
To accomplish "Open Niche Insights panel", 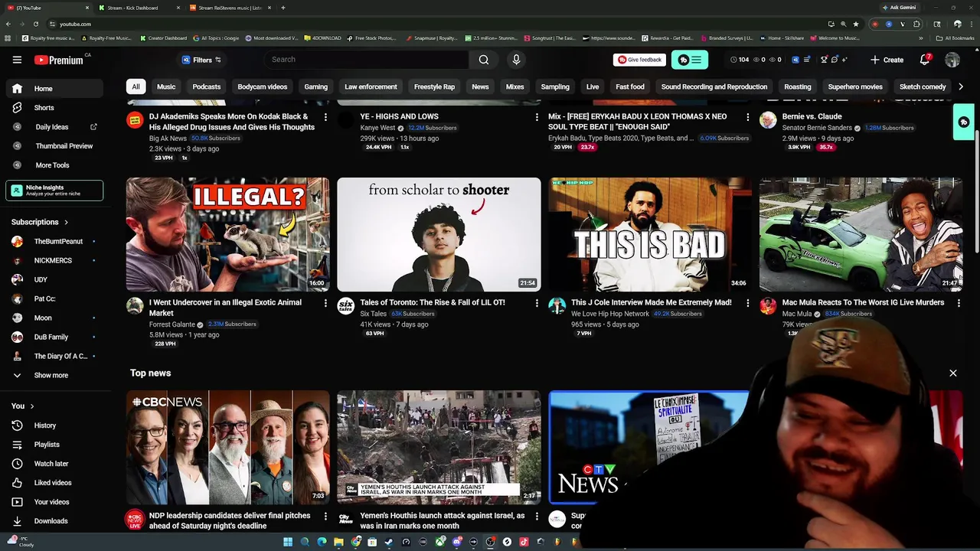I will tap(54, 191).
